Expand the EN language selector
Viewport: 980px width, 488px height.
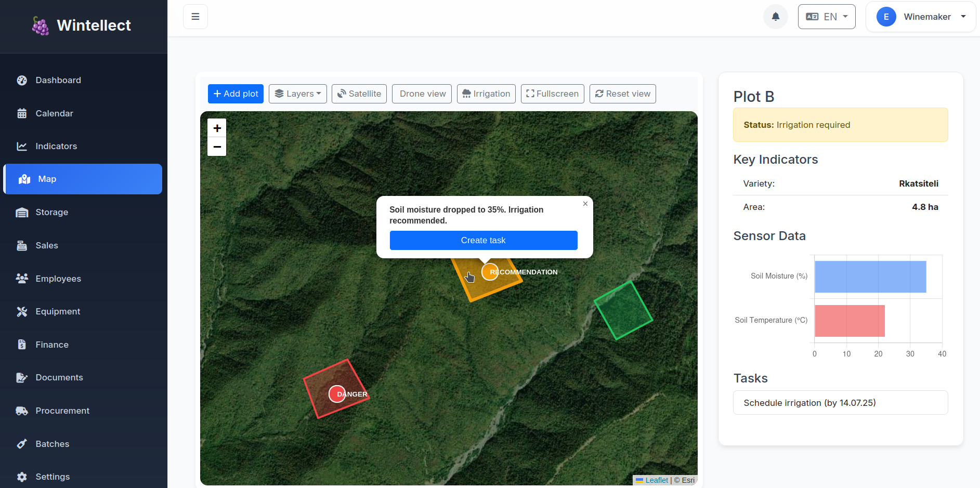[x=826, y=16]
